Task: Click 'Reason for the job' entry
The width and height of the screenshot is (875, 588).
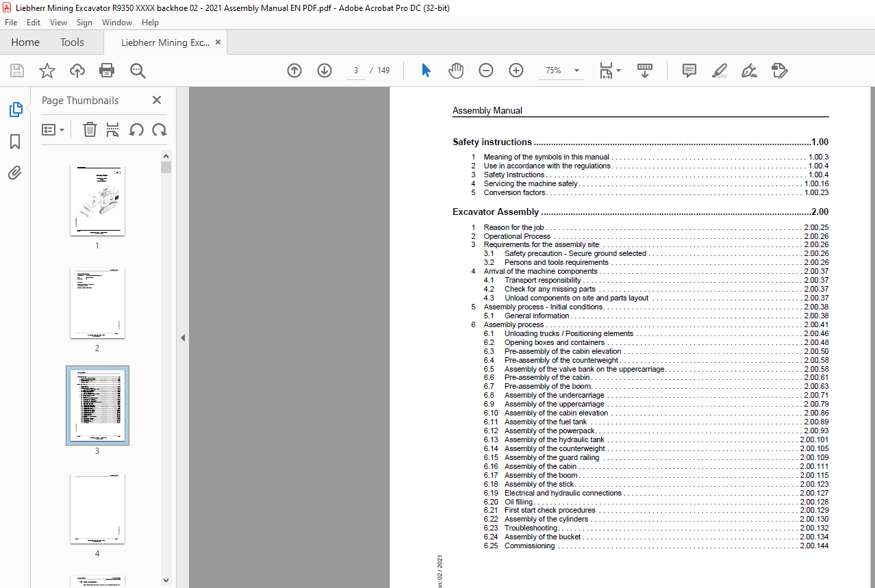Action: (649, 227)
